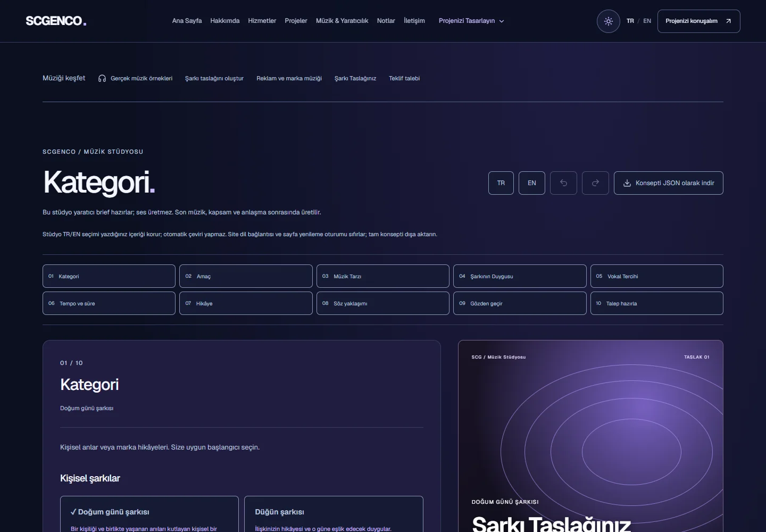Open the Projeler menu item
766x532 pixels.
click(x=296, y=21)
